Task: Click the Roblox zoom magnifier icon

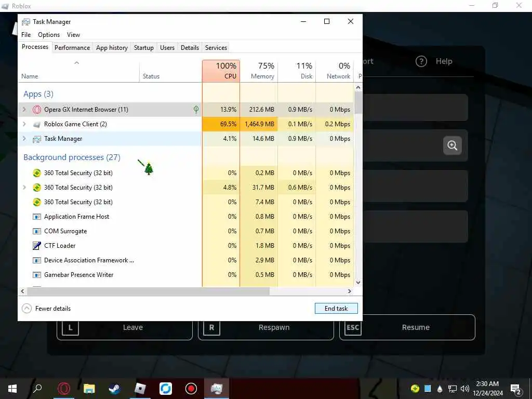Action: pos(453,145)
